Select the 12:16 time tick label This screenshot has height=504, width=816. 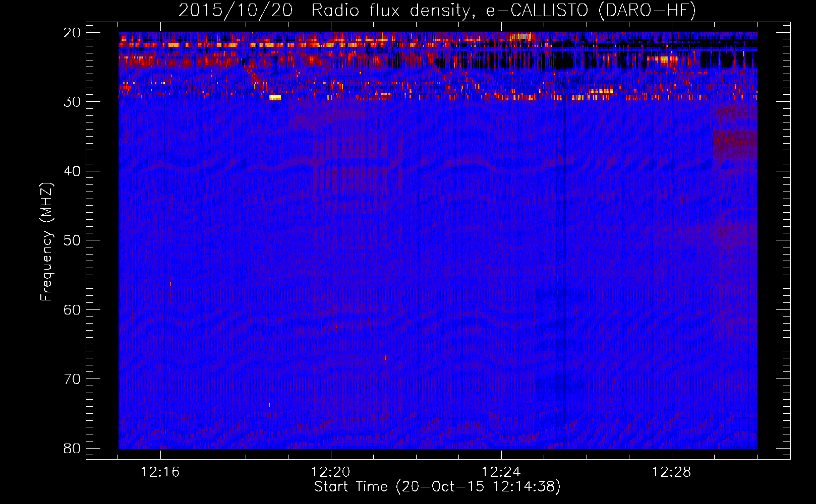(160, 472)
